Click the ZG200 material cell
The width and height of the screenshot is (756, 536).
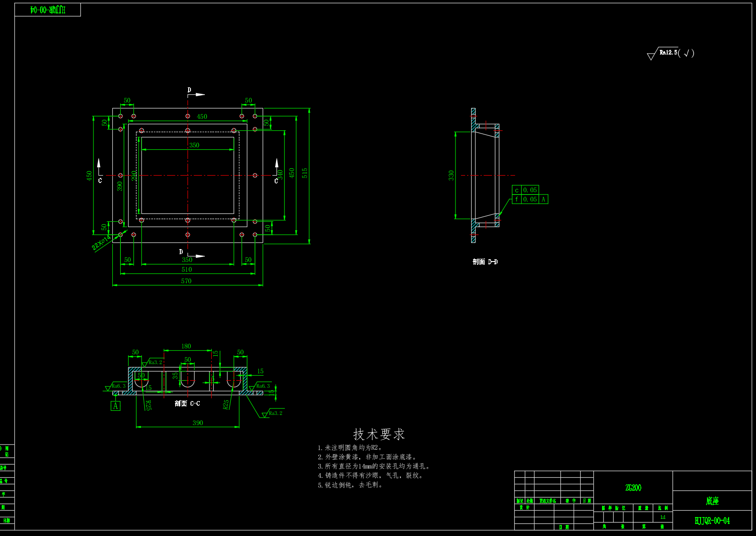coord(633,487)
